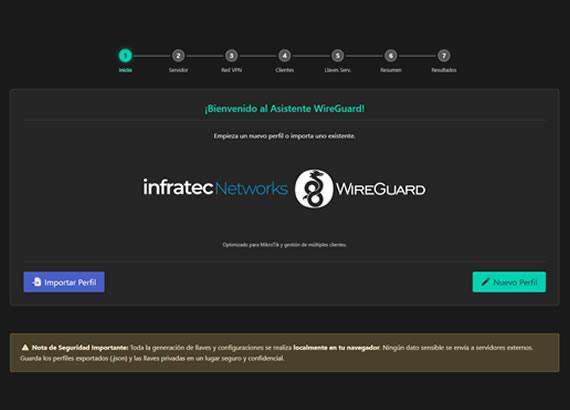This screenshot has width=570, height=410.
Task: Select the step 6 circle for Resumen
Action: tap(391, 56)
